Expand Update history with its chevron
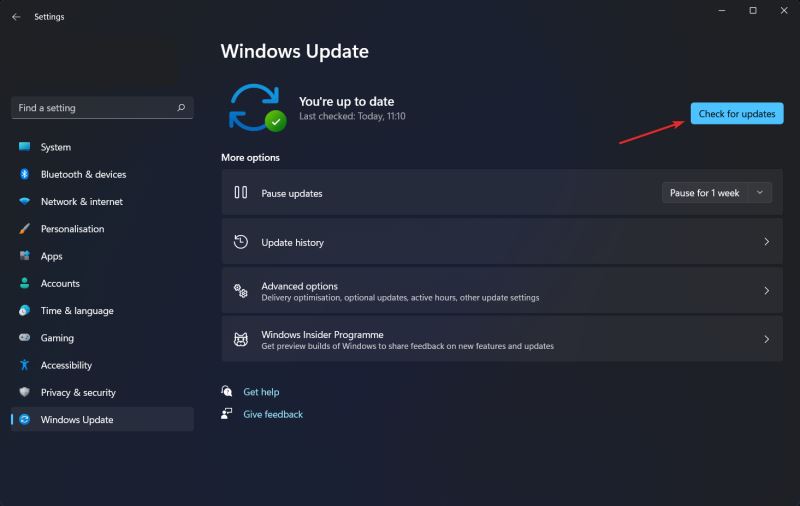 point(766,242)
